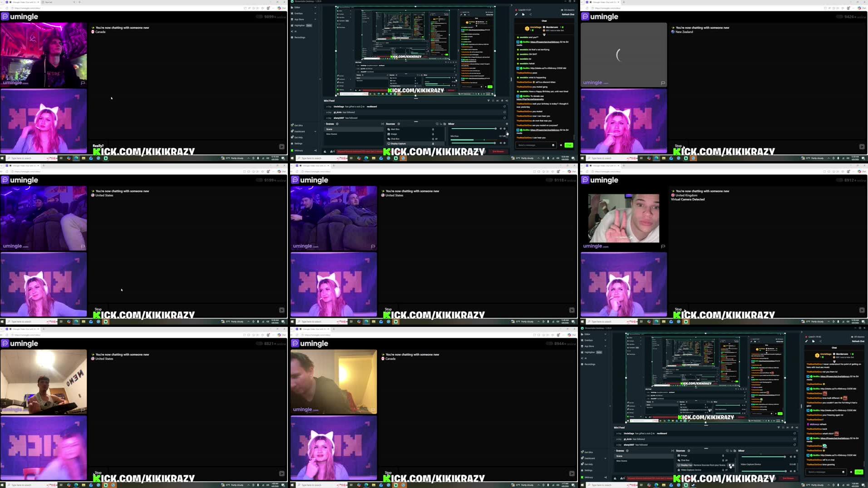The image size is (868, 488).
Task: Toggle Chat Box visibility eye, Live 01:19:42 Streamlabs
Action: click(x=727, y=460)
